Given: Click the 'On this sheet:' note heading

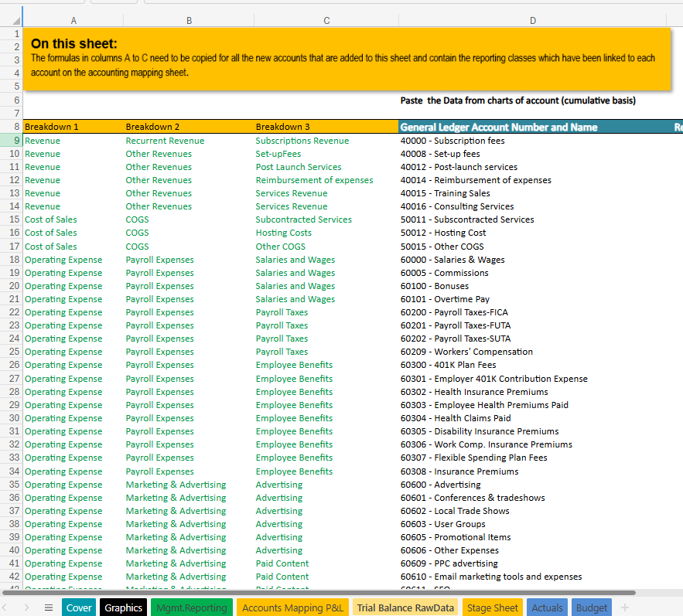Looking at the screenshot, I should 74,43.
